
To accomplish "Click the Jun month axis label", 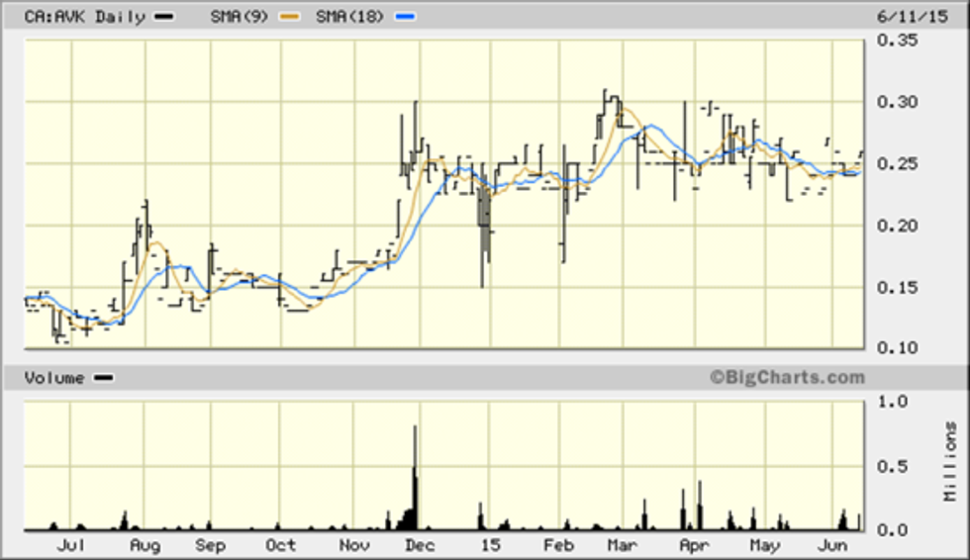I will [832, 545].
